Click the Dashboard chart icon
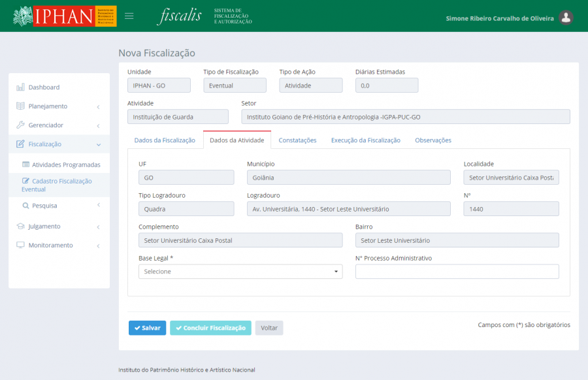The width and height of the screenshot is (588, 380). click(20, 87)
